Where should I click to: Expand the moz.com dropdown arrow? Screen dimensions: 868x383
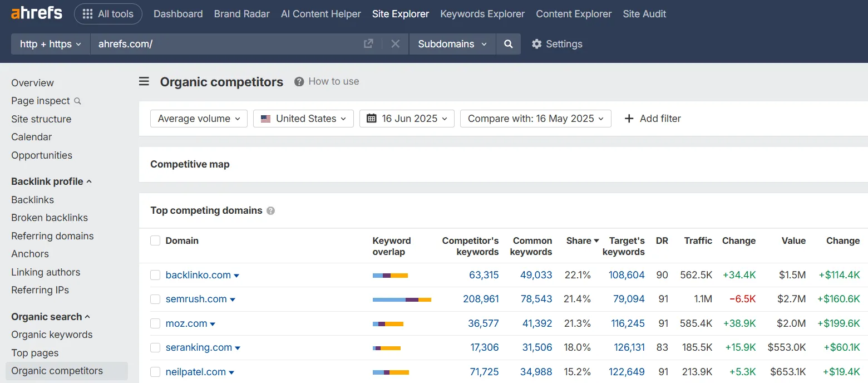click(213, 324)
